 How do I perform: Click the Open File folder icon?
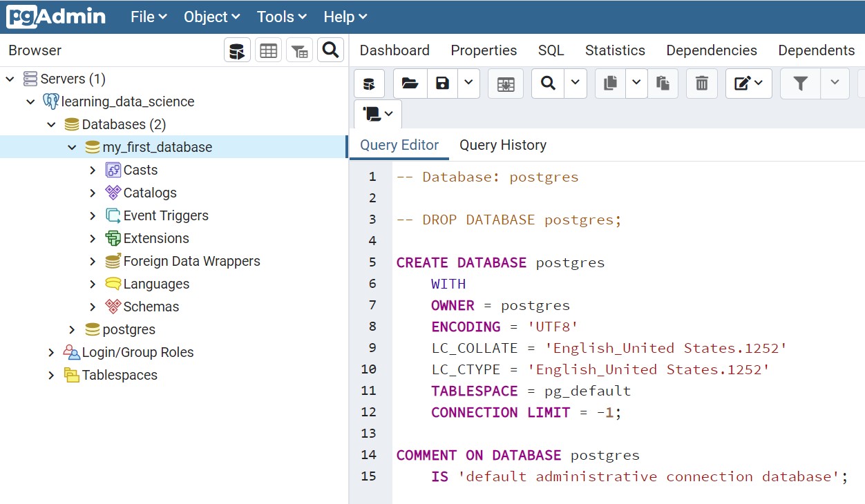tap(410, 84)
